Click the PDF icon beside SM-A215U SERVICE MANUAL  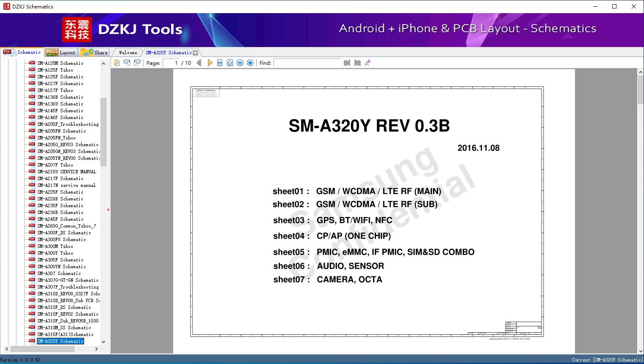coord(32,171)
